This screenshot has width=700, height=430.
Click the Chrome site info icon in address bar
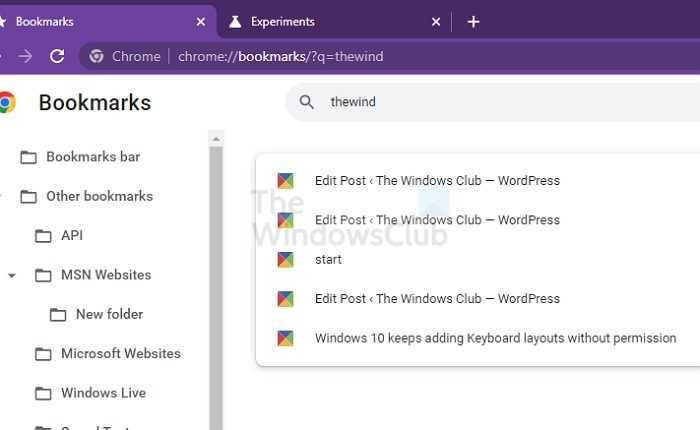point(96,56)
